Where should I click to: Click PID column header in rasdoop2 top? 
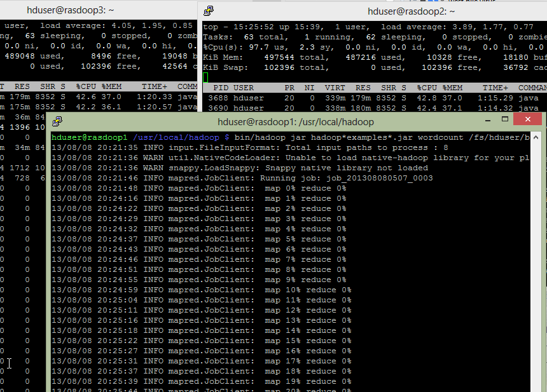point(221,88)
